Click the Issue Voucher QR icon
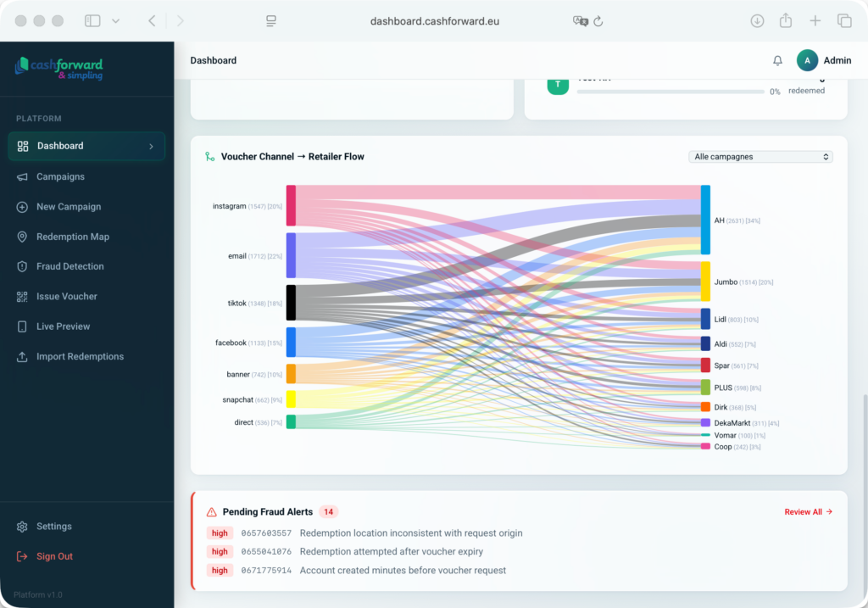Screen dimensions: 868x608 (22, 297)
